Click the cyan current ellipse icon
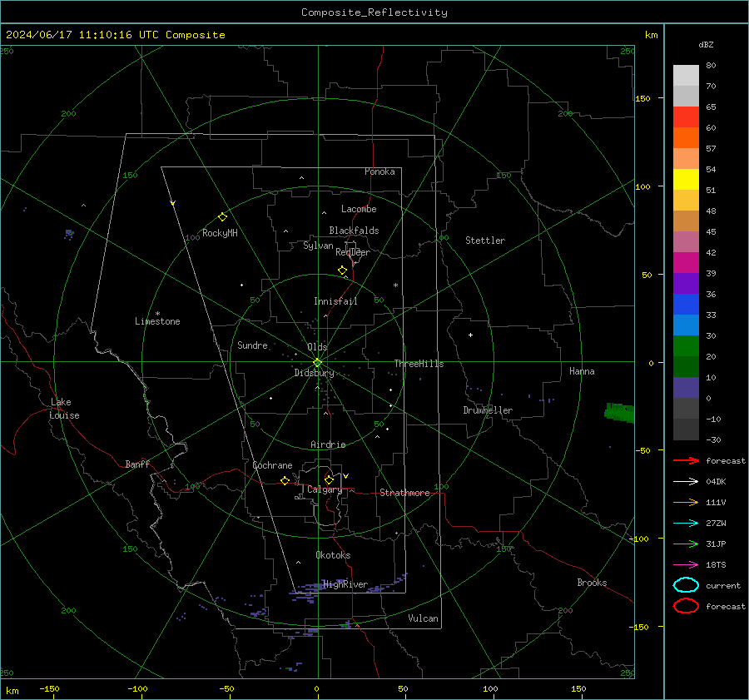749x700 pixels. 686,585
